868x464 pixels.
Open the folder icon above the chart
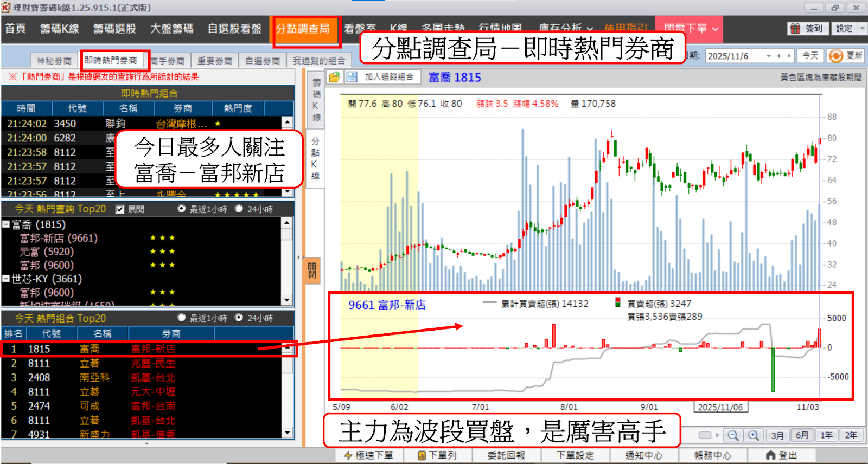335,77
